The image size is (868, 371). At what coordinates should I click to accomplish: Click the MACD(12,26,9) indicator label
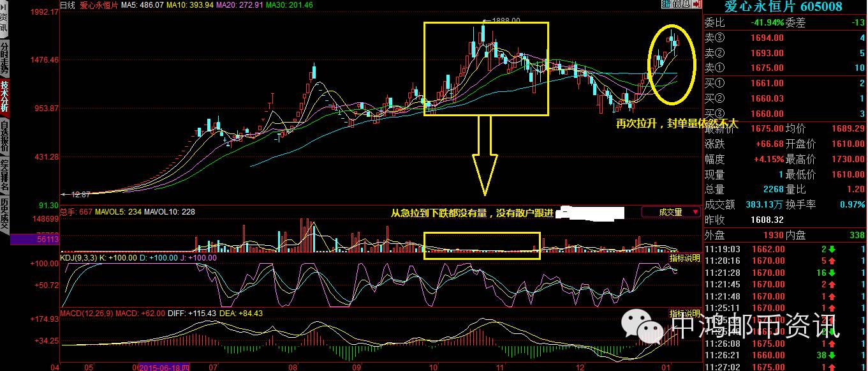[87, 313]
